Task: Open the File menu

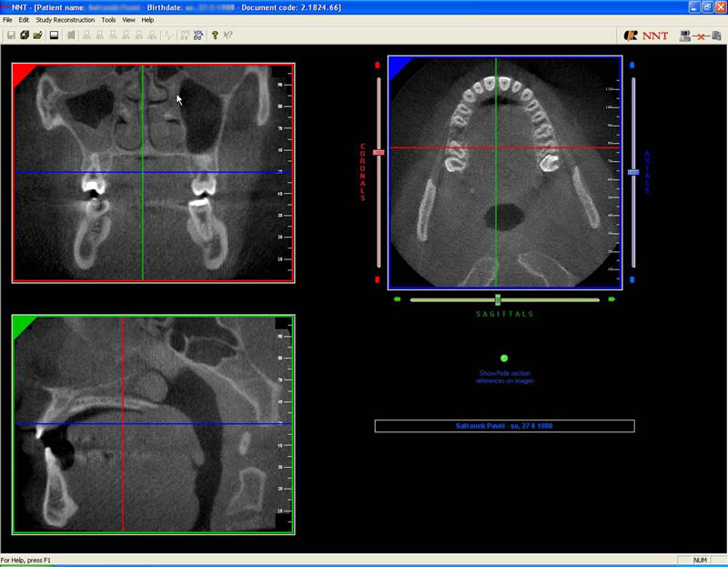Action: pos(7,20)
